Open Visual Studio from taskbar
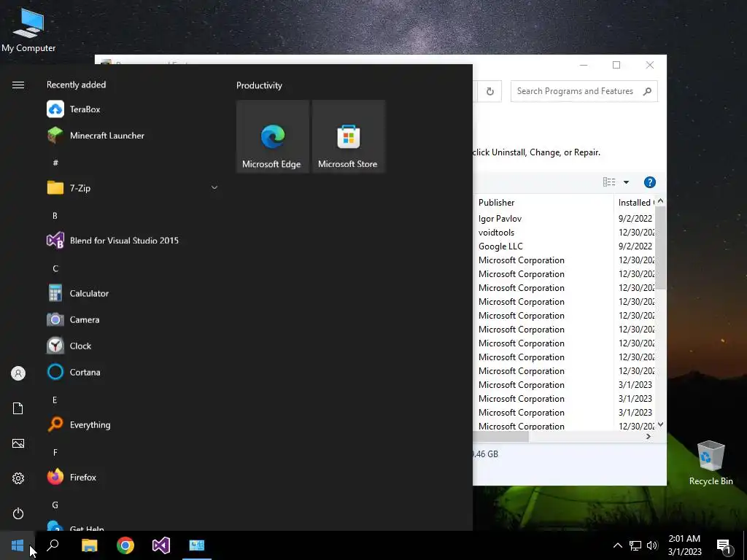The width and height of the screenshot is (747, 560). click(161, 545)
